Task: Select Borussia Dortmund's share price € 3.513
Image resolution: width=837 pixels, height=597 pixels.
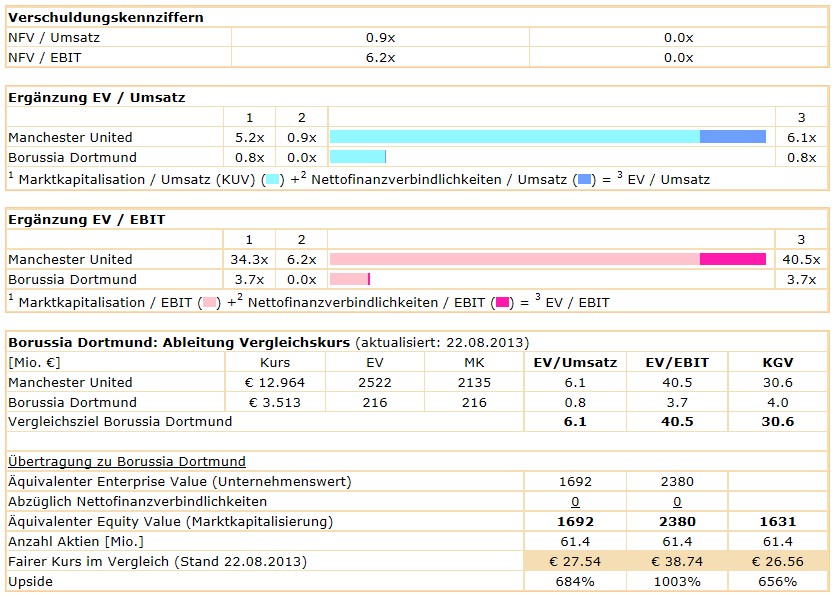Action: point(275,403)
